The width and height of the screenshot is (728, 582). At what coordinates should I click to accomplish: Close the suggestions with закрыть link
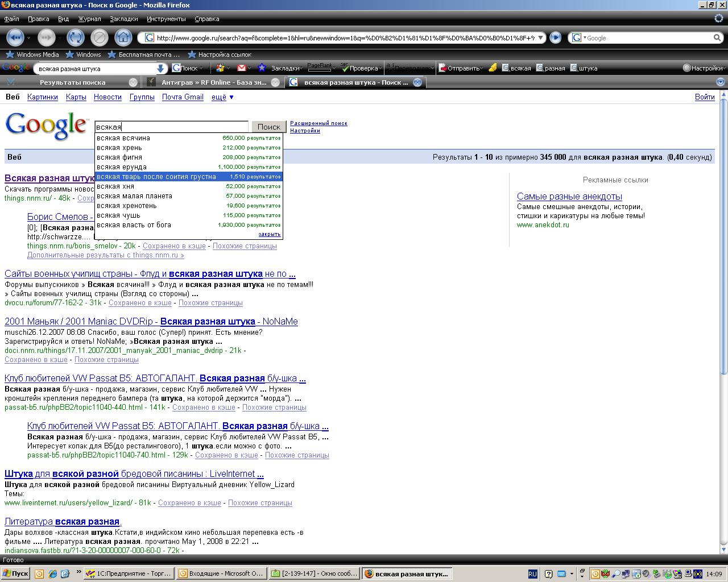click(270, 234)
